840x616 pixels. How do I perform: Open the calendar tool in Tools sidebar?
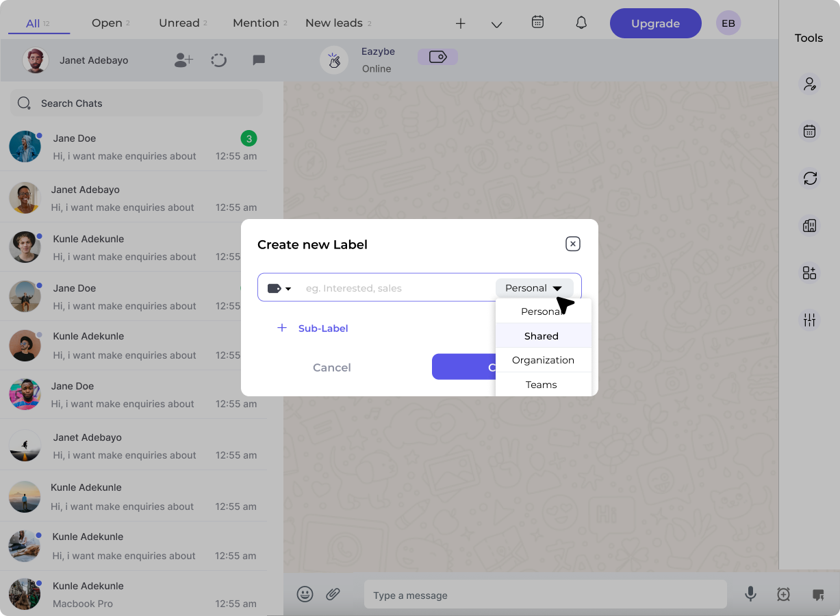810,131
